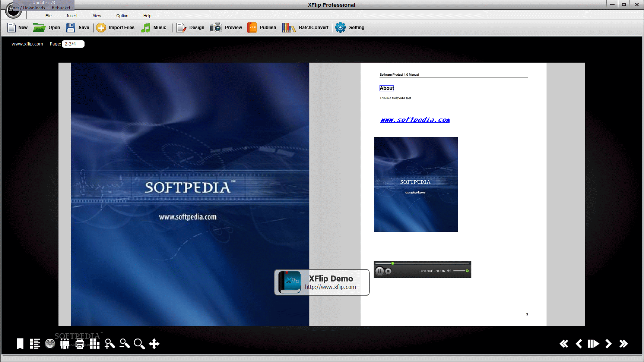Click the page number field showing 2-3/4
The width and height of the screenshot is (644, 362).
coord(73,44)
